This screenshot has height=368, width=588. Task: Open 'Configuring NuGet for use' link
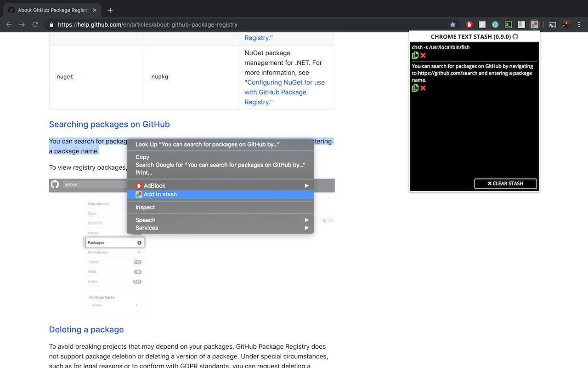(x=284, y=92)
